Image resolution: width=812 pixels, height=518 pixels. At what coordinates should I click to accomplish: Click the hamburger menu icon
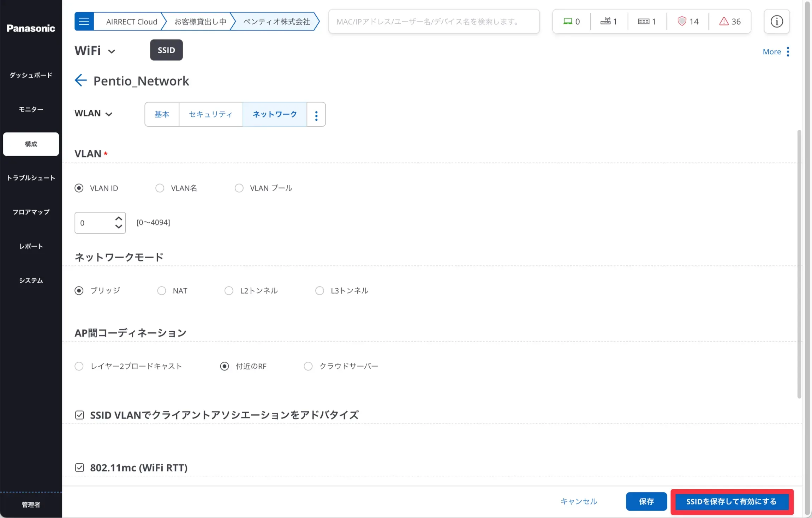pos(84,22)
